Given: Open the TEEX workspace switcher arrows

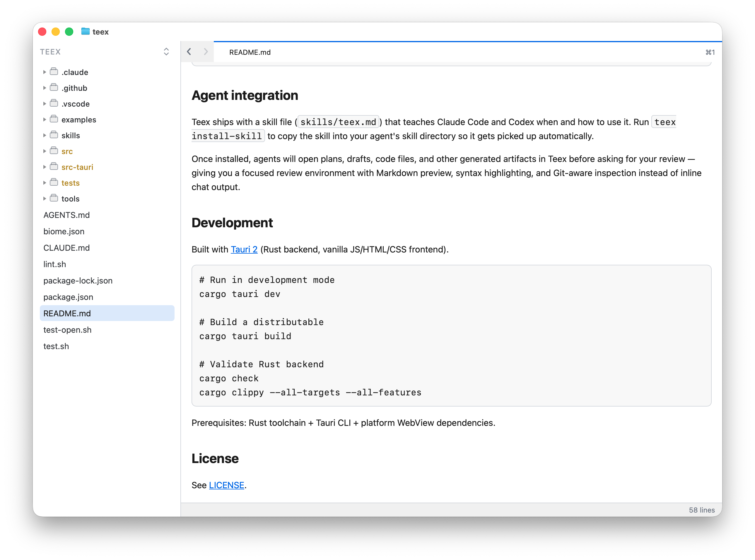Looking at the screenshot, I should [x=166, y=52].
